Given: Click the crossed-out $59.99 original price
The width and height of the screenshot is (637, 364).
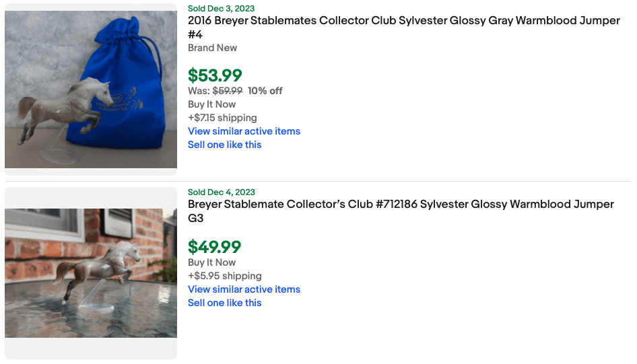Looking at the screenshot, I should pyautogui.click(x=228, y=91).
